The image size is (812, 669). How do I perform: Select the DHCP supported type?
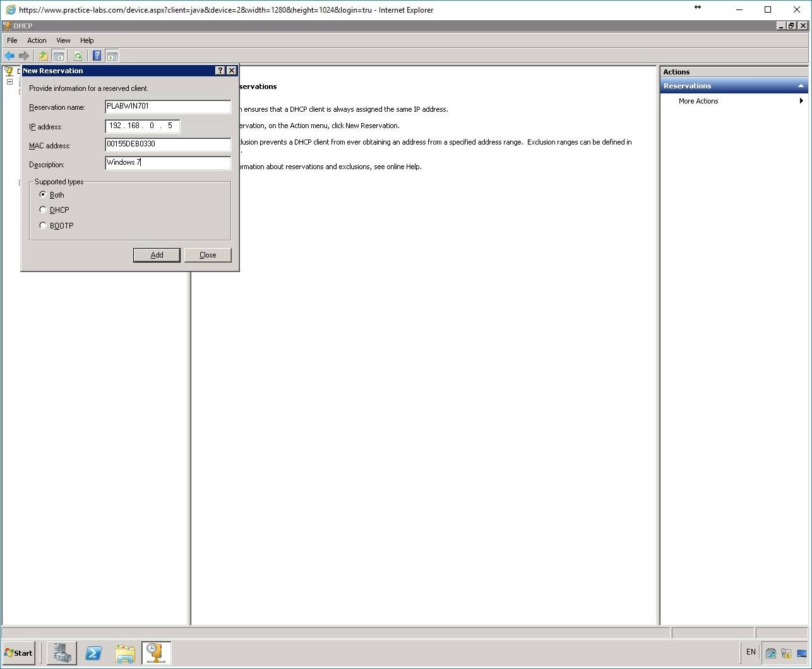42,210
